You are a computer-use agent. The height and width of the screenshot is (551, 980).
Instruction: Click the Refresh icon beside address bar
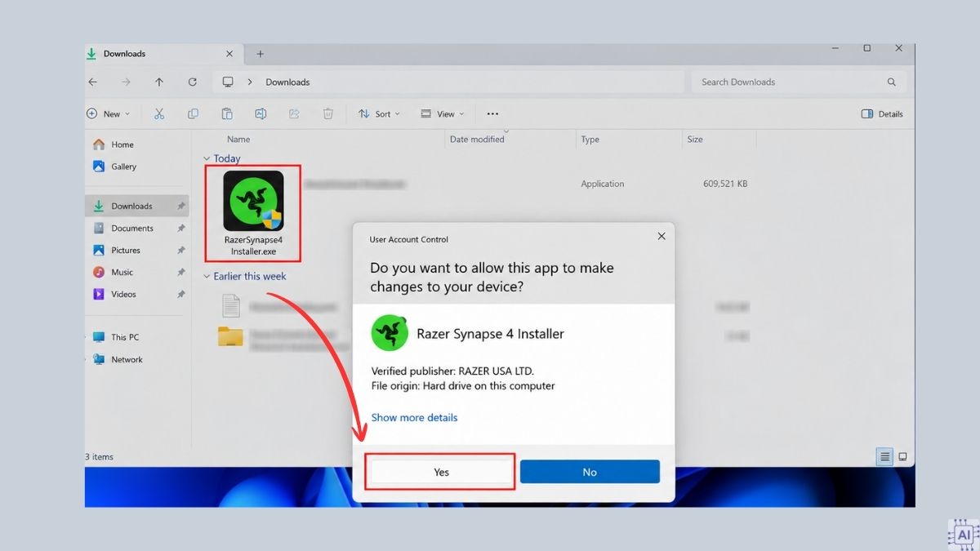coord(193,82)
